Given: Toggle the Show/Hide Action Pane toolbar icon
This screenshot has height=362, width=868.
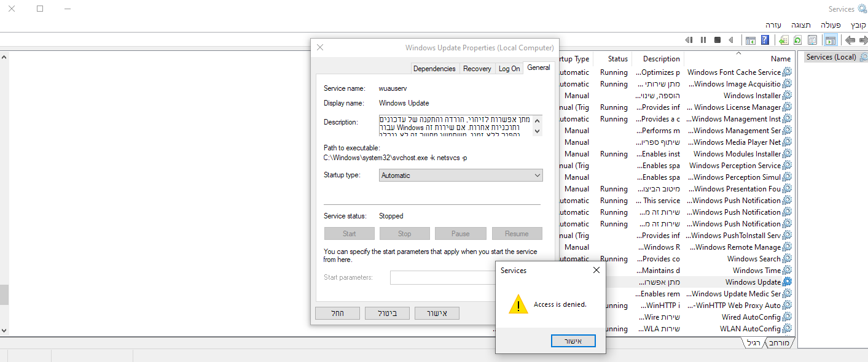Looking at the screenshot, I should coord(750,40).
